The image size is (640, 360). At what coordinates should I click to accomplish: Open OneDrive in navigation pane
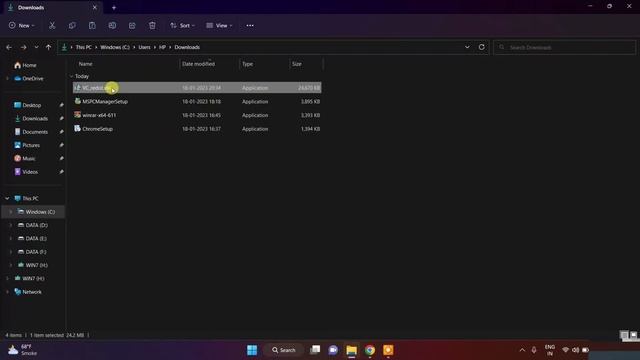[29, 78]
